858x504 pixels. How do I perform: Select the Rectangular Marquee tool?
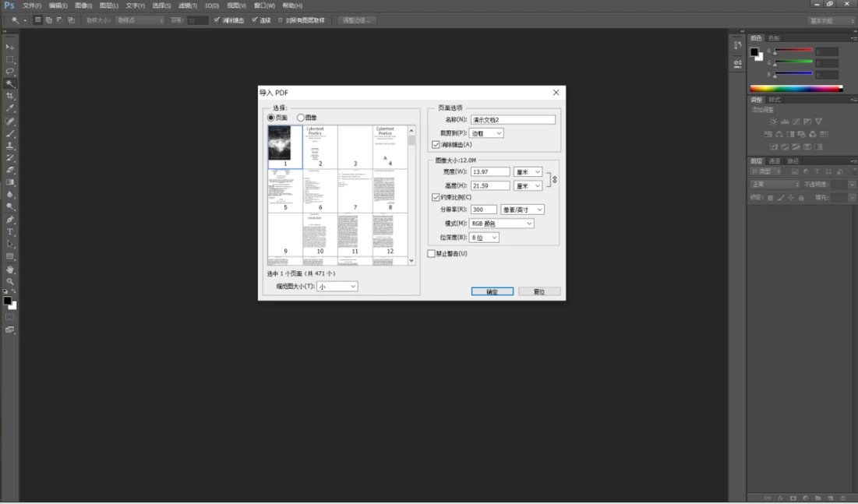tap(10, 59)
